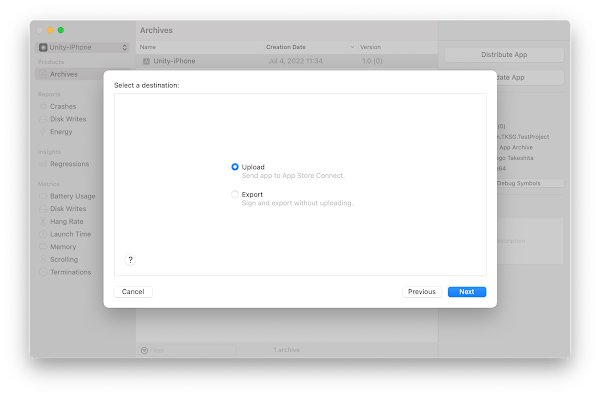Click the Memory icon in sidebar
Image resolution: width=600 pixels, height=397 pixels.
tap(43, 247)
